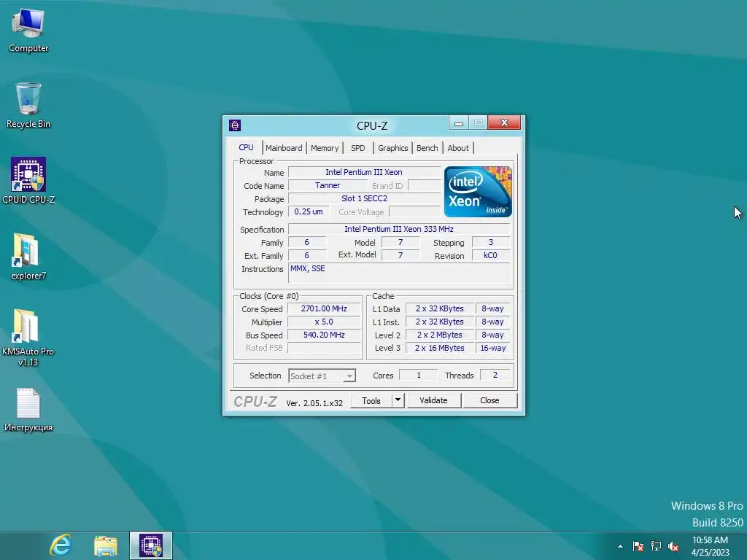The height and width of the screenshot is (560, 747).
Task: Minimize the CPU-Z window
Action: coord(459,123)
